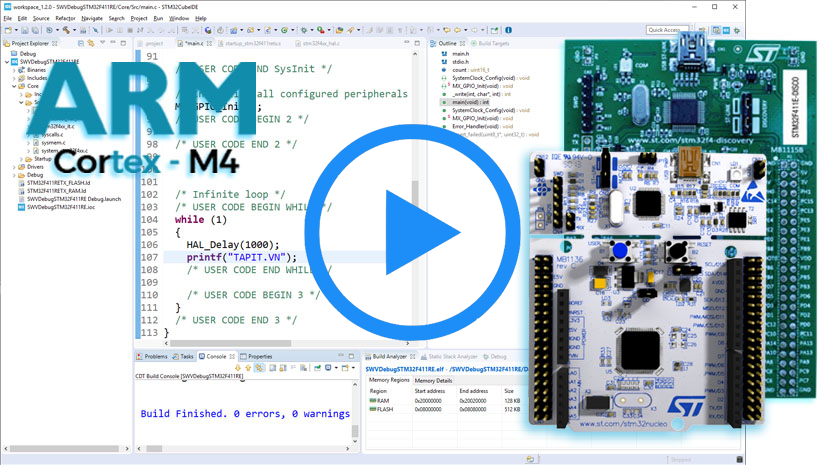
Task: Click the printf("TAPIT.VN") code line
Action: tap(242, 257)
